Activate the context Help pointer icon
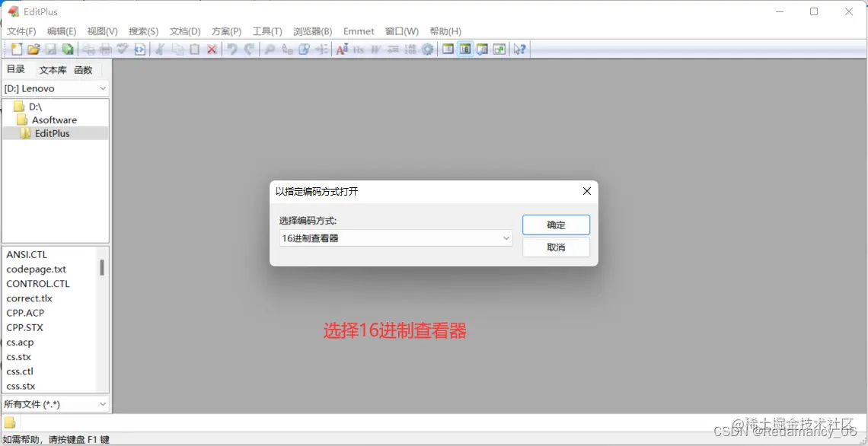Viewport: 868px width, 446px height. coord(519,49)
